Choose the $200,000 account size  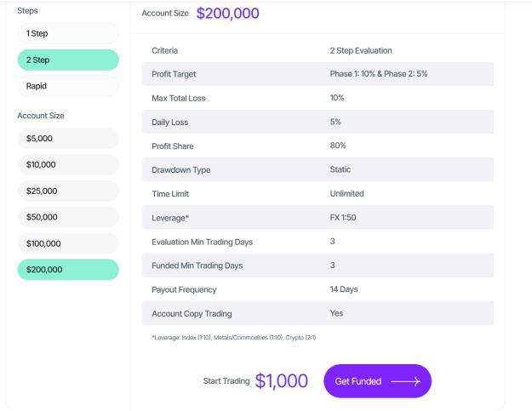click(x=68, y=270)
